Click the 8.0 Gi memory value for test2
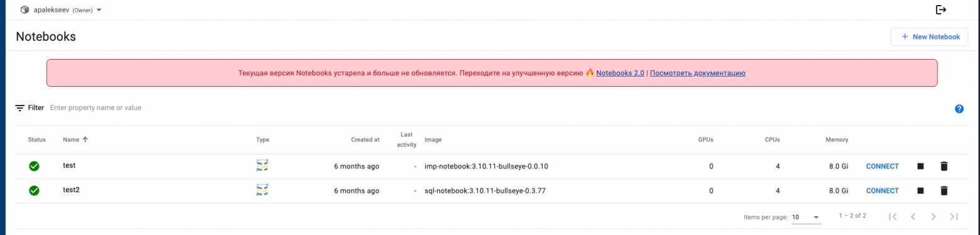Viewport: 980px width, 235px height. point(839,190)
